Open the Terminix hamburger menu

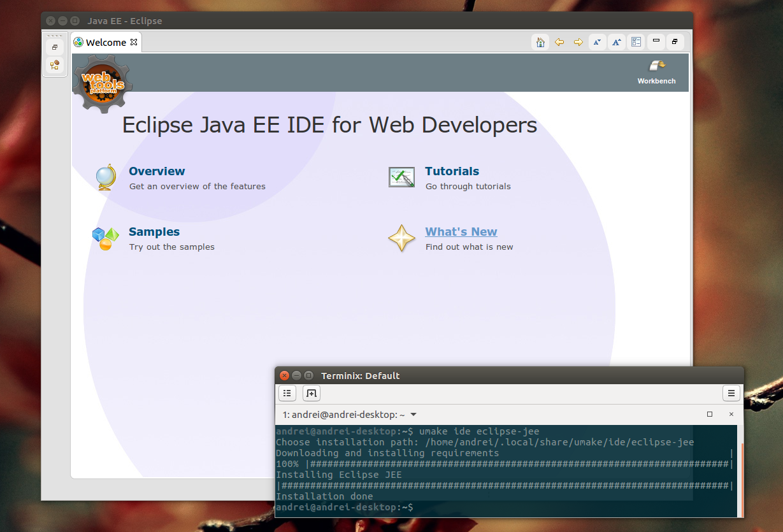pyautogui.click(x=731, y=393)
